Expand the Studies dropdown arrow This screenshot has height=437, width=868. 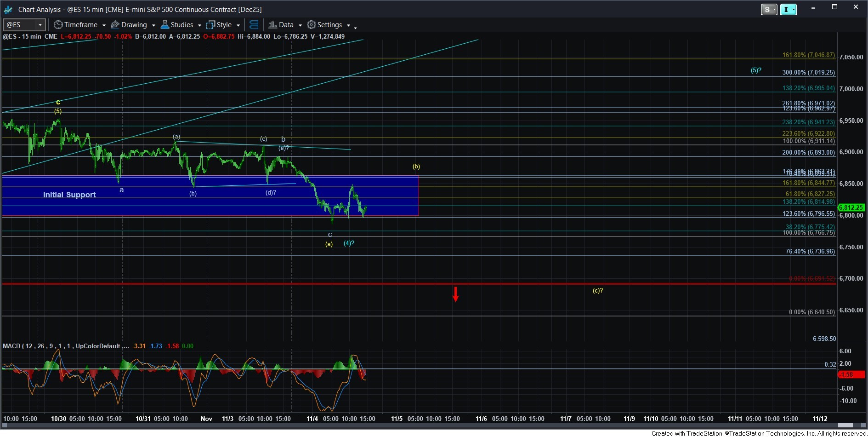[199, 25]
